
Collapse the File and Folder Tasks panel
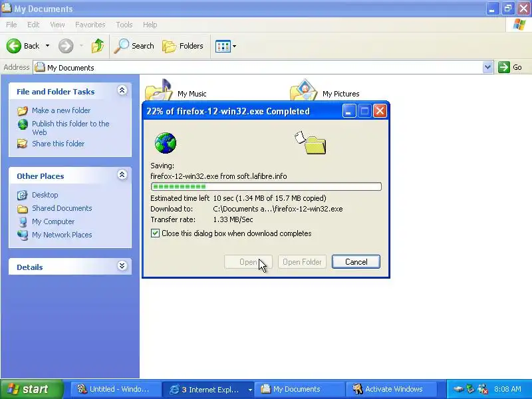coord(122,90)
